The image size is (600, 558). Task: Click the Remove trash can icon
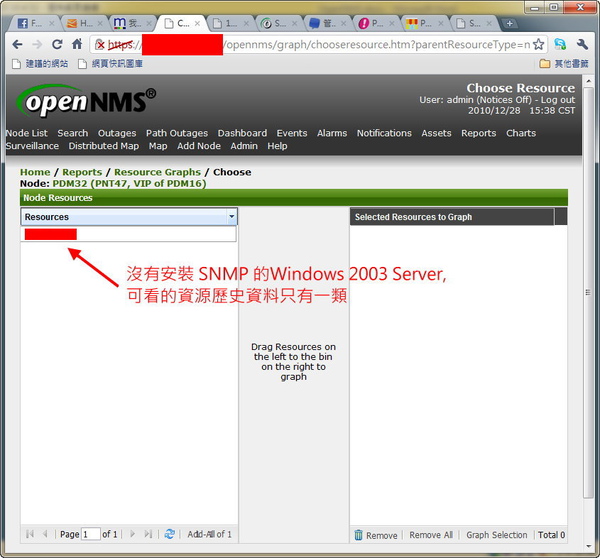point(358,535)
